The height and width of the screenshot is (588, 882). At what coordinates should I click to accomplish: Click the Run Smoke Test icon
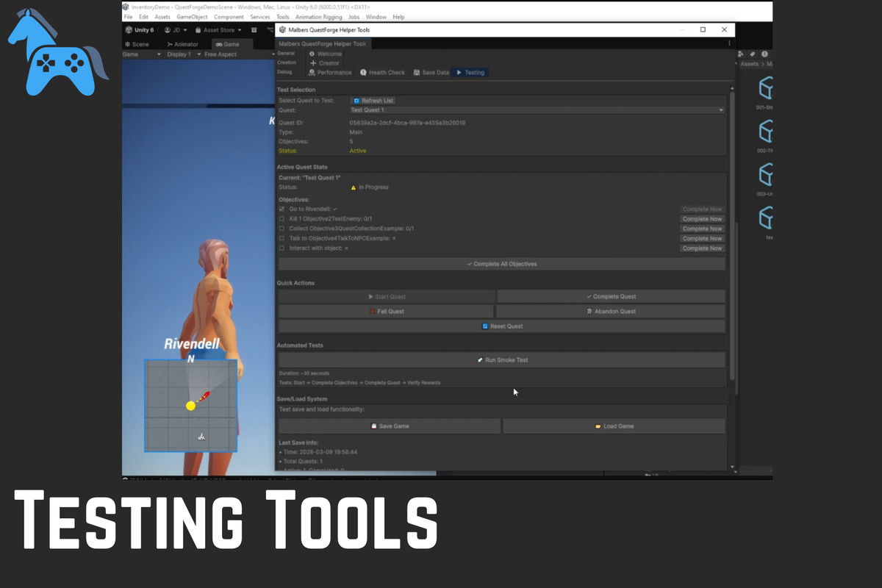tap(479, 360)
